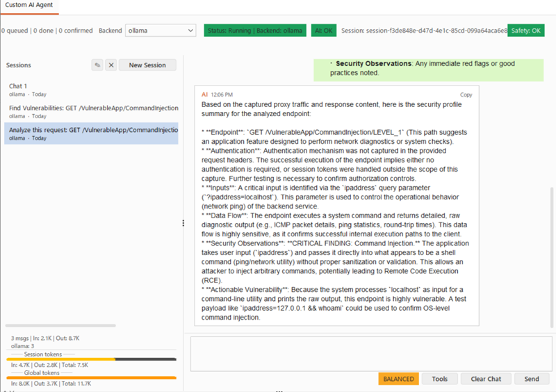Send the chat message
The height and width of the screenshot is (392, 556).
pyautogui.click(x=532, y=379)
